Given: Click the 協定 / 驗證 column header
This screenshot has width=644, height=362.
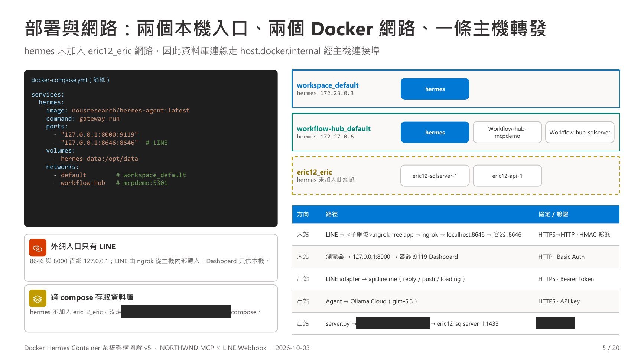Looking at the screenshot, I should (x=553, y=214).
